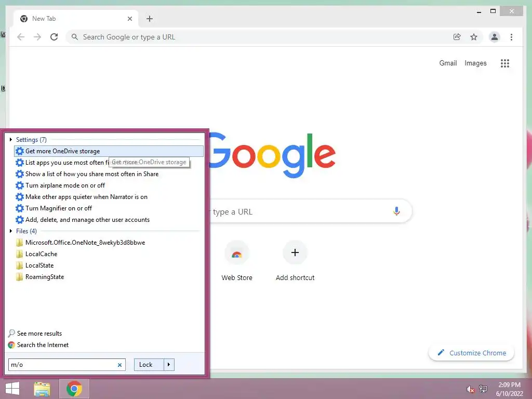Open the Chrome profile avatar
The width and height of the screenshot is (532, 399).
495,37
